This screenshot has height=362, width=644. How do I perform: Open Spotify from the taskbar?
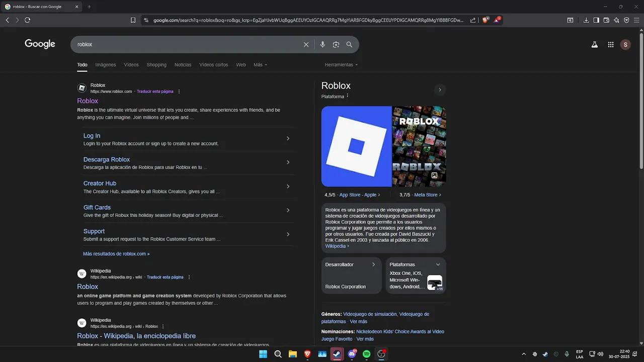pyautogui.click(x=367, y=354)
